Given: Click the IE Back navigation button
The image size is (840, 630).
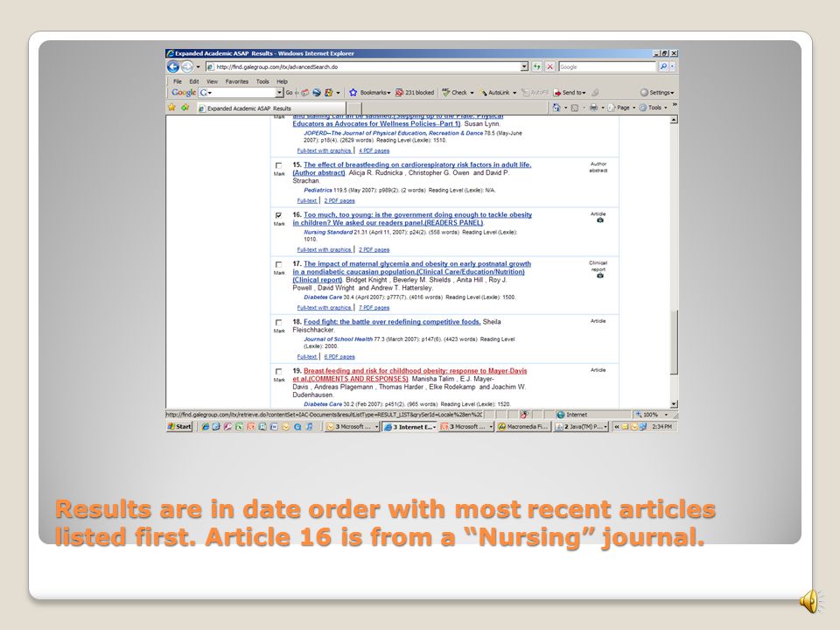Looking at the screenshot, I should (x=172, y=67).
